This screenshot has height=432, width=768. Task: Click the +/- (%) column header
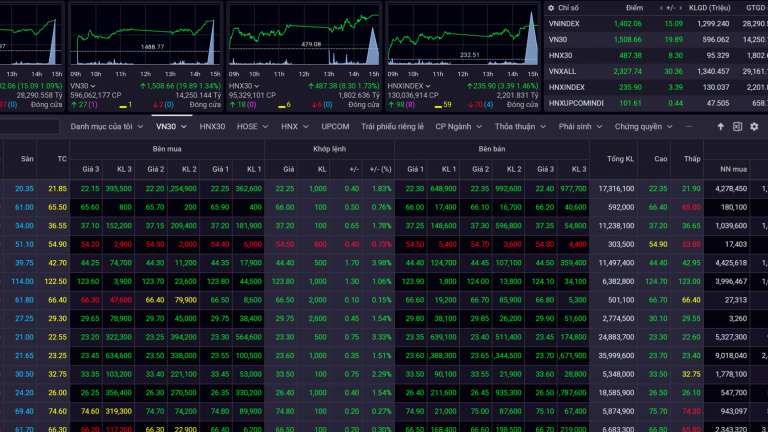[x=380, y=169]
